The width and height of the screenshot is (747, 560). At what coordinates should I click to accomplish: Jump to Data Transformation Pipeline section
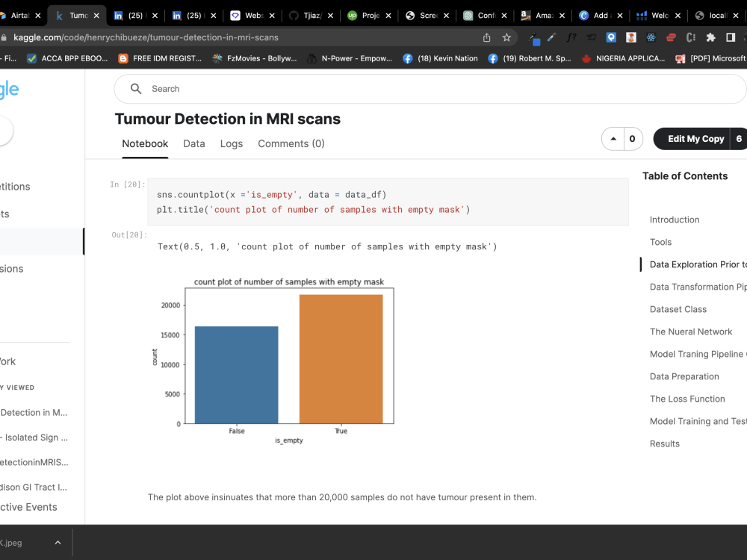(698, 287)
